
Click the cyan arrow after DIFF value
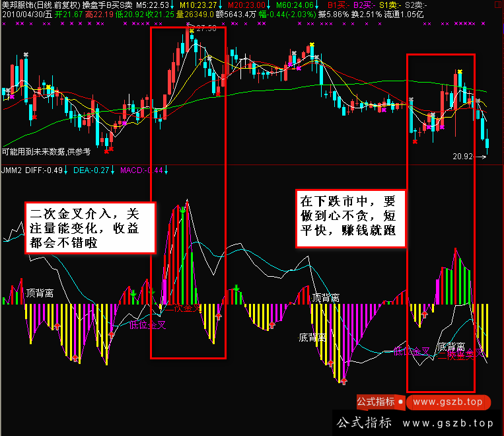coord(67,170)
